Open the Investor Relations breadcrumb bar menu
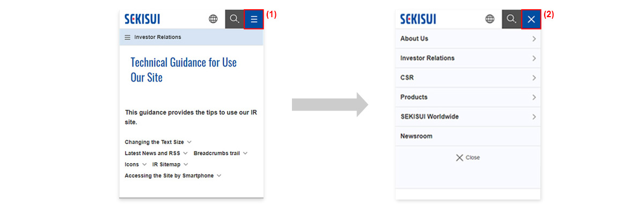This screenshot has height=213, width=644. pyautogui.click(x=191, y=37)
